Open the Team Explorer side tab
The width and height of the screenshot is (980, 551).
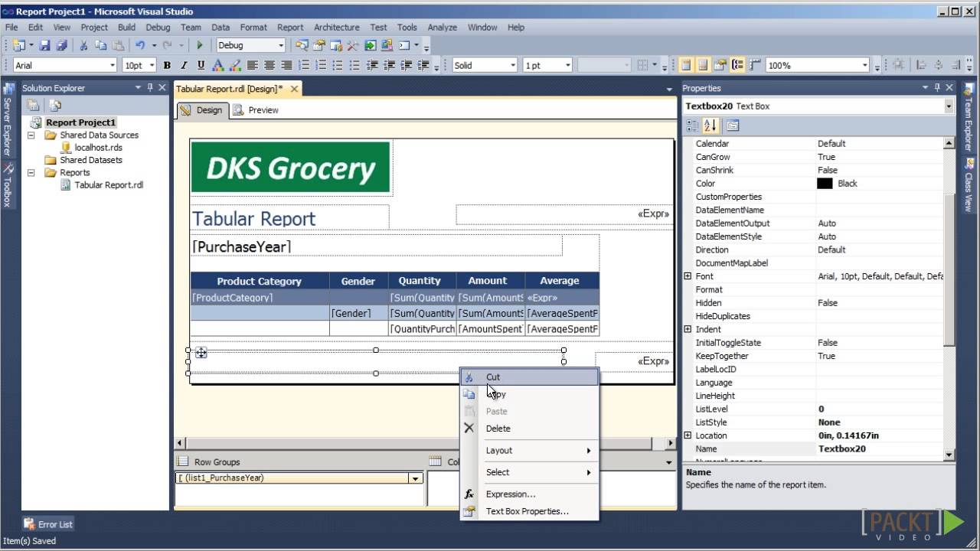(969, 119)
